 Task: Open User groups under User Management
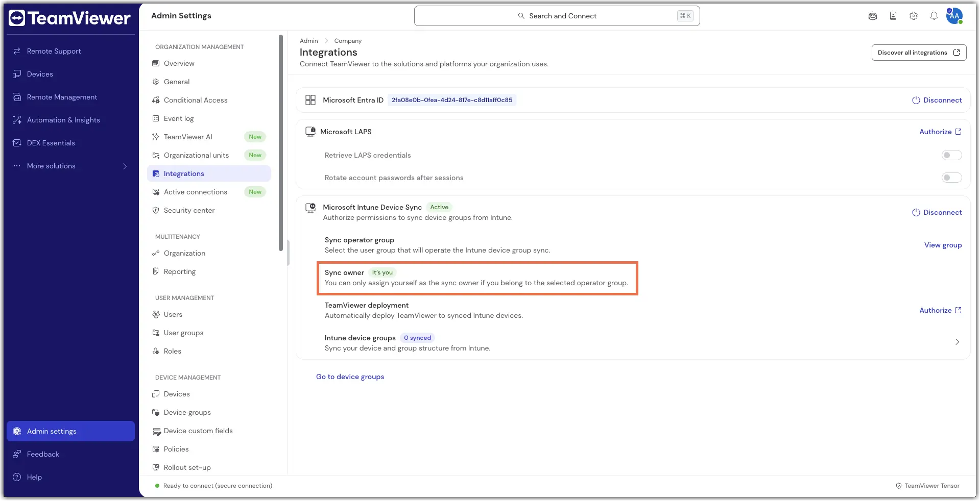click(x=210, y=333)
